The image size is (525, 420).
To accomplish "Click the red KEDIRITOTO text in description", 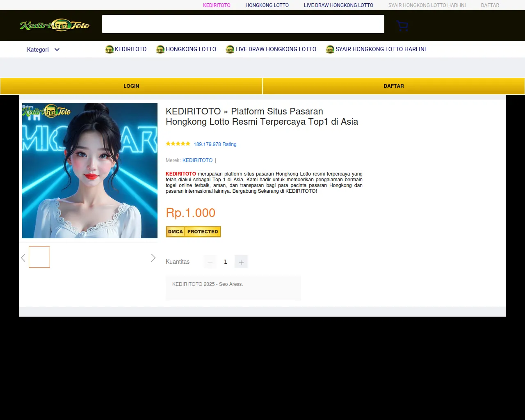I will point(181,174).
